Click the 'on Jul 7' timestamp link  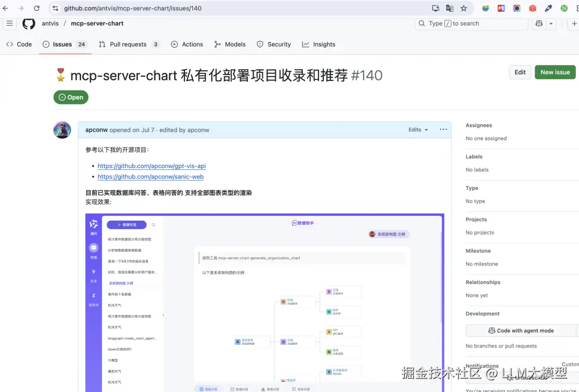[143, 130]
